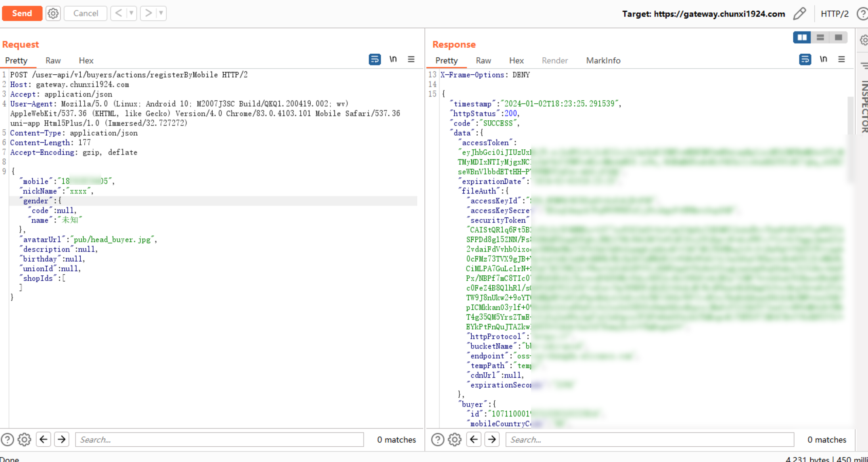
Task: Switch Request view to Raw tab
Action: tap(53, 61)
